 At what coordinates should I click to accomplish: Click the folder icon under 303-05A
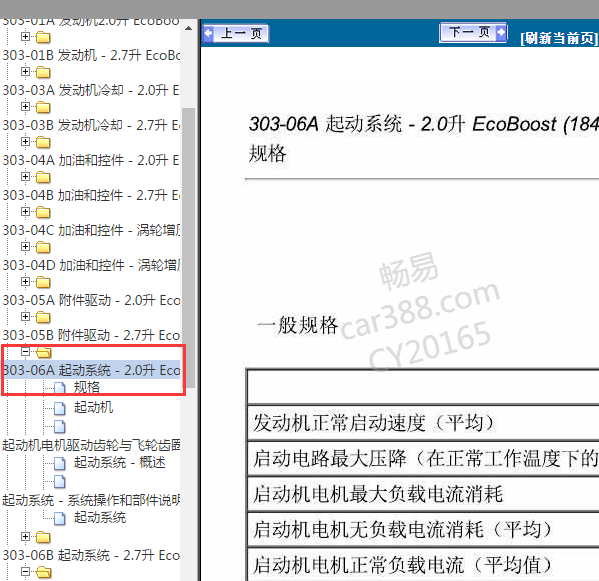click(x=43, y=317)
